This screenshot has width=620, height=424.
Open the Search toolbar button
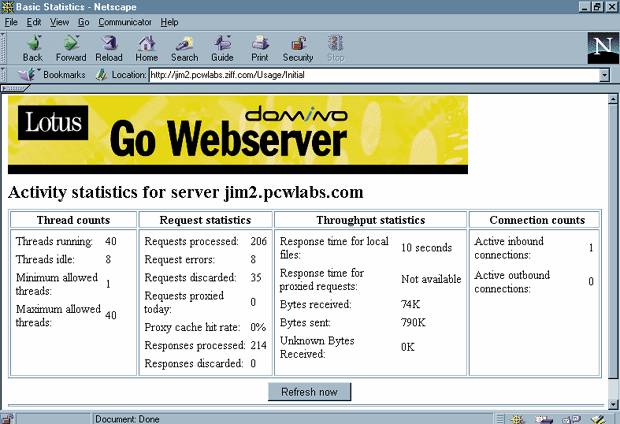184,48
